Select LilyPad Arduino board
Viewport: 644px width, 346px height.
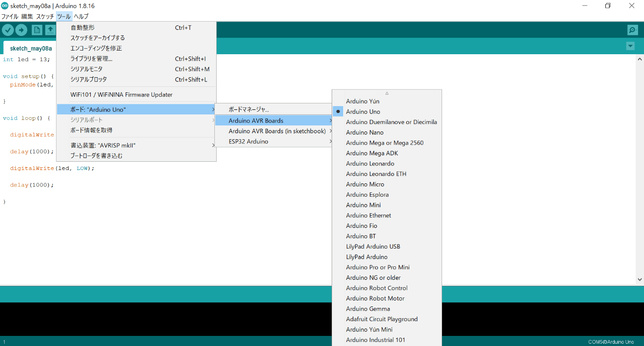click(387, 257)
